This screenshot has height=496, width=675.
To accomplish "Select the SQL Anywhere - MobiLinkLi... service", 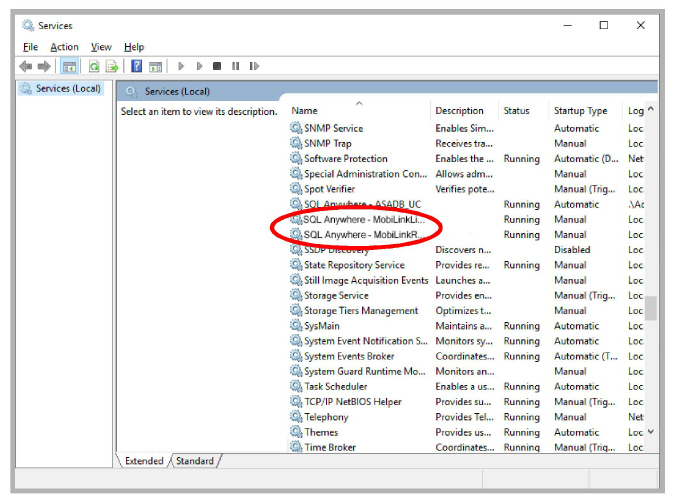I will point(364,219).
